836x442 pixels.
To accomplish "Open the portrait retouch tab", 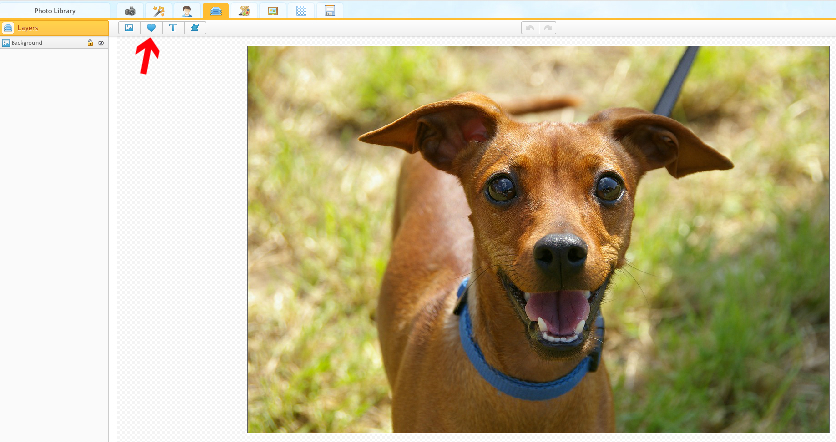I will point(187,10).
